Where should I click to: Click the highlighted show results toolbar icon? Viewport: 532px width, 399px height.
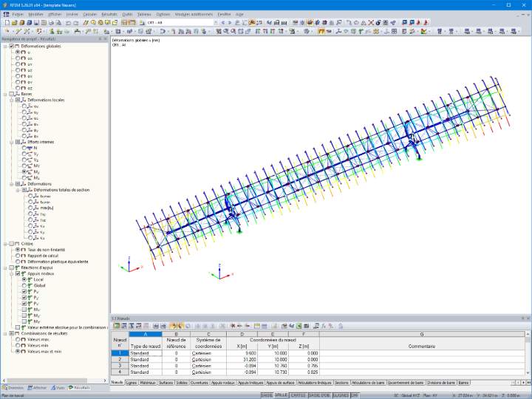coord(252,23)
